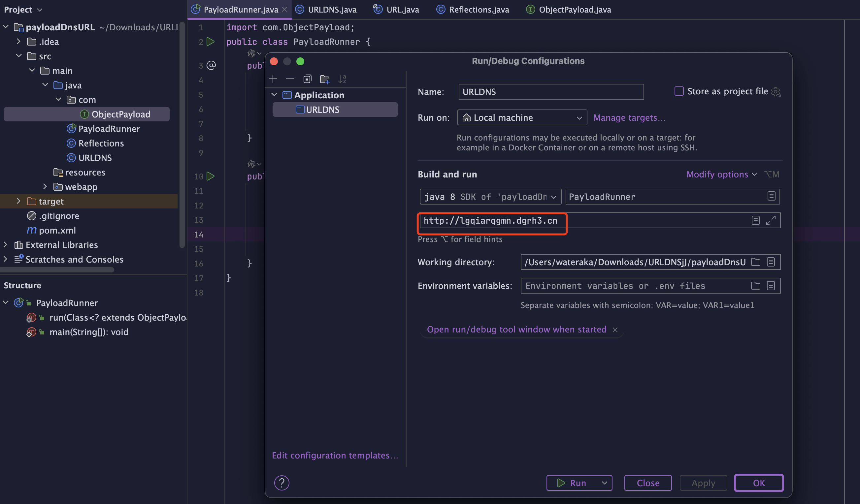
Task: Click the Close button to dismiss dialog
Action: tap(647, 483)
